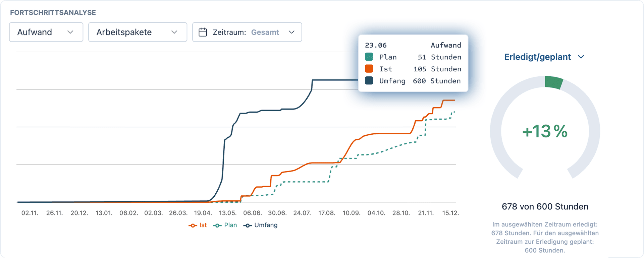The image size is (644, 258).
Task: Click the calendar icon beside Zeitraum
Action: tap(203, 32)
